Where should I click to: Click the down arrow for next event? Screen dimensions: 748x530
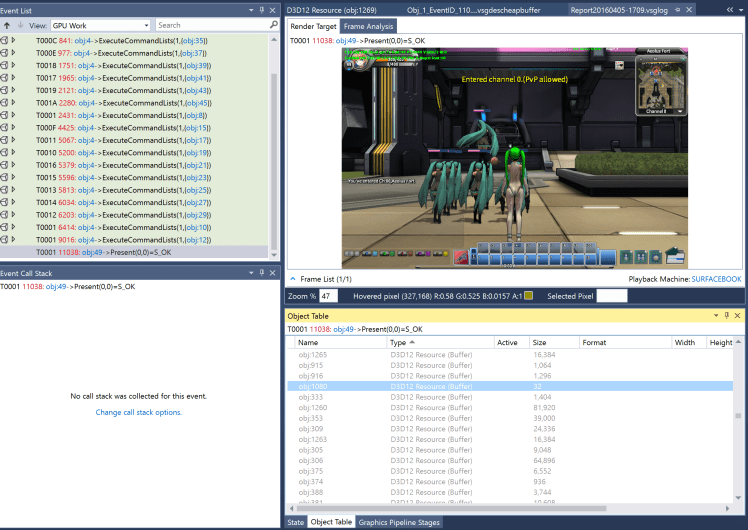coord(18,25)
